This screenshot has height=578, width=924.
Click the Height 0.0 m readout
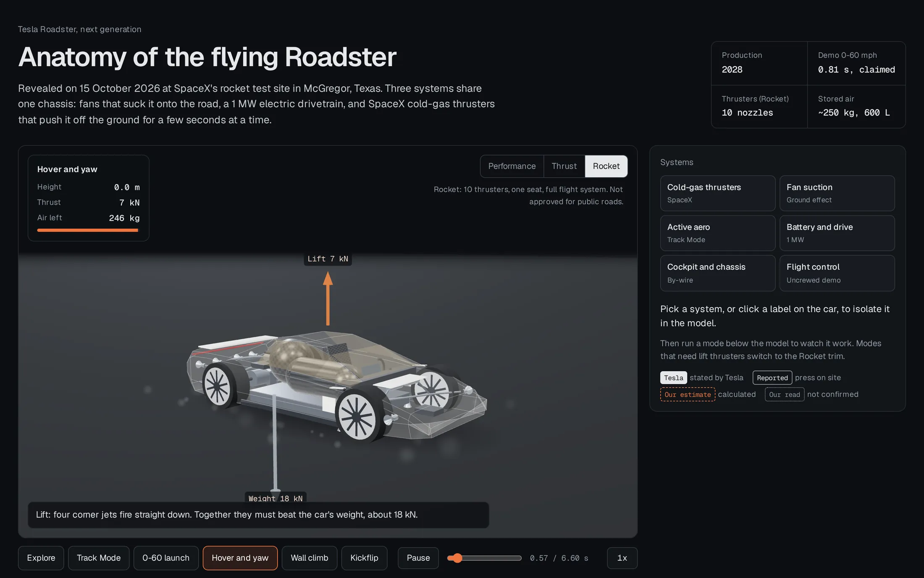pyautogui.click(x=88, y=187)
